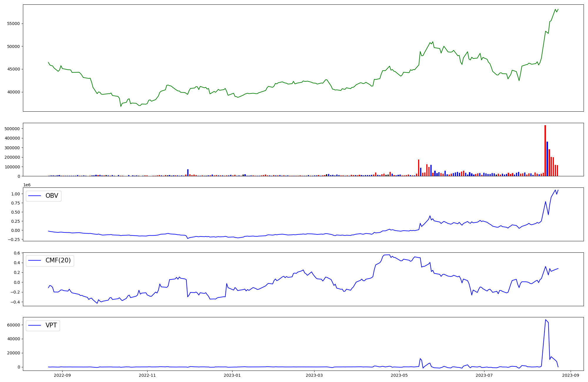Click the tall blue volume bar near 2022-12
The width and height of the screenshot is (588, 382).
click(x=188, y=172)
